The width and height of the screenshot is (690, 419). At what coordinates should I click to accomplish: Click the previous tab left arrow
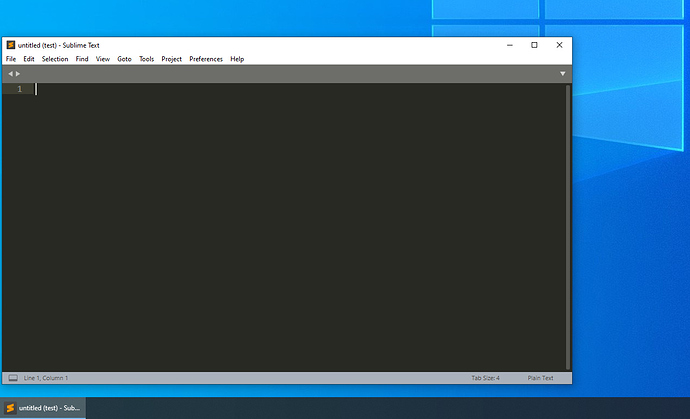[11, 74]
